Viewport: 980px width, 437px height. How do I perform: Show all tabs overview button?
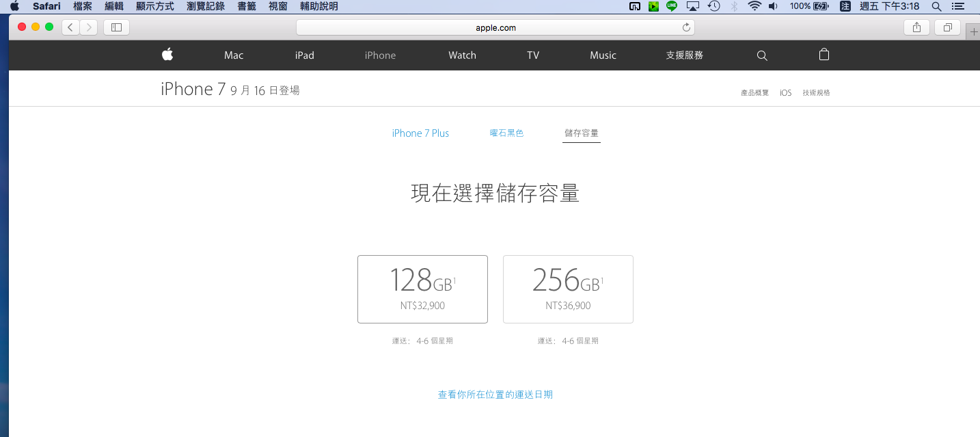[x=947, y=27]
